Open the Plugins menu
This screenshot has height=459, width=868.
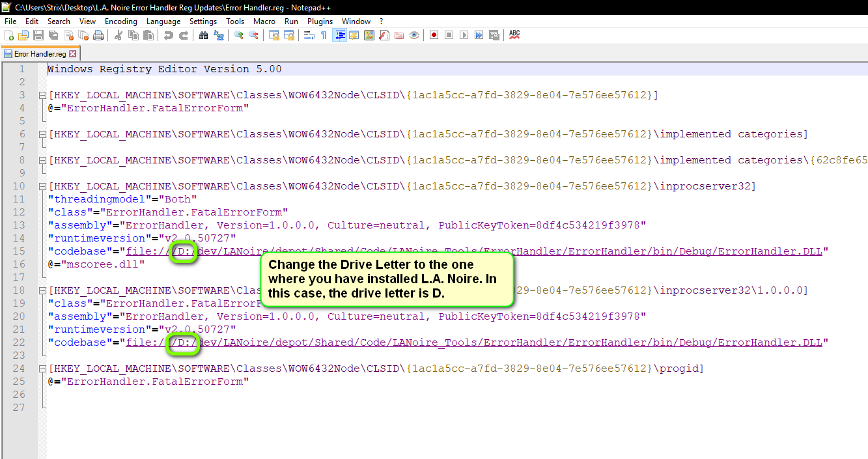click(320, 21)
